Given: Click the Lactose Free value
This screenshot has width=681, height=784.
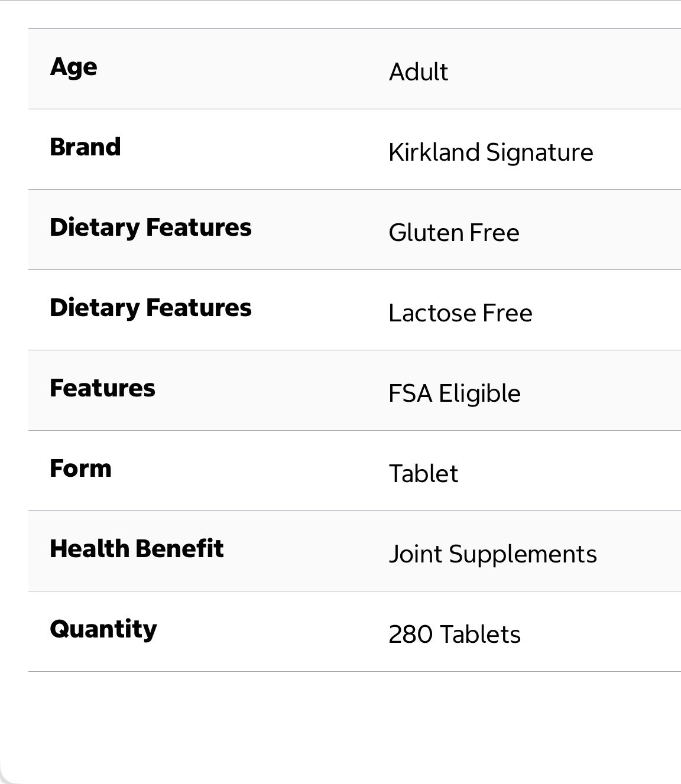Looking at the screenshot, I should [x=461, y=313].
